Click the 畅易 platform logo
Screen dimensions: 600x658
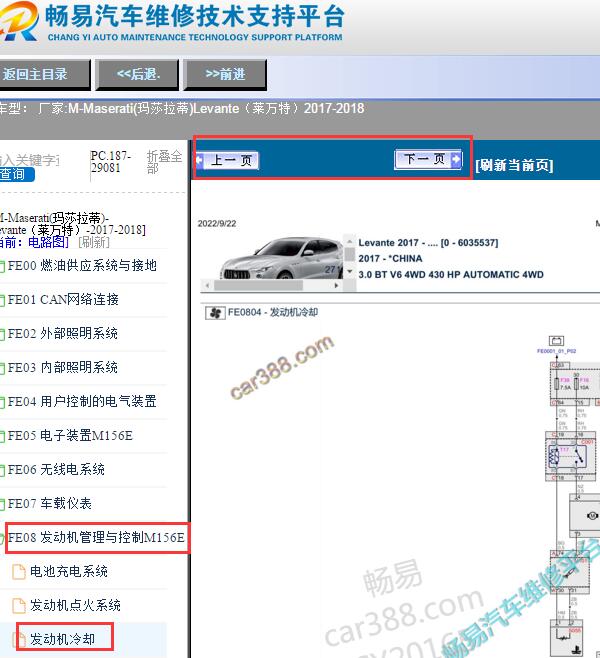point(18,21)
